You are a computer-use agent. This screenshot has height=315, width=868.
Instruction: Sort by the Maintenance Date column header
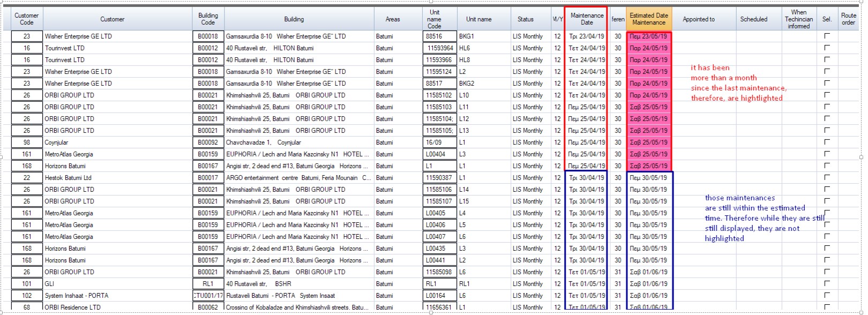click(586, 19)
